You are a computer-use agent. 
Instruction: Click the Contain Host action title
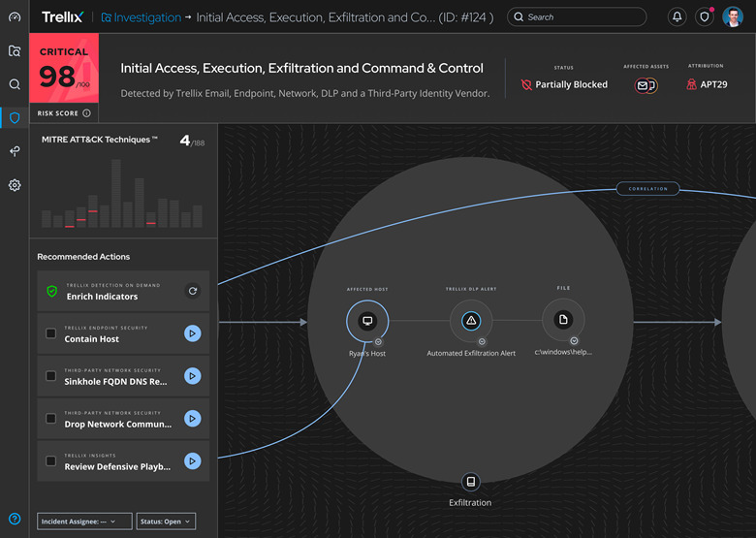[92, 339]
